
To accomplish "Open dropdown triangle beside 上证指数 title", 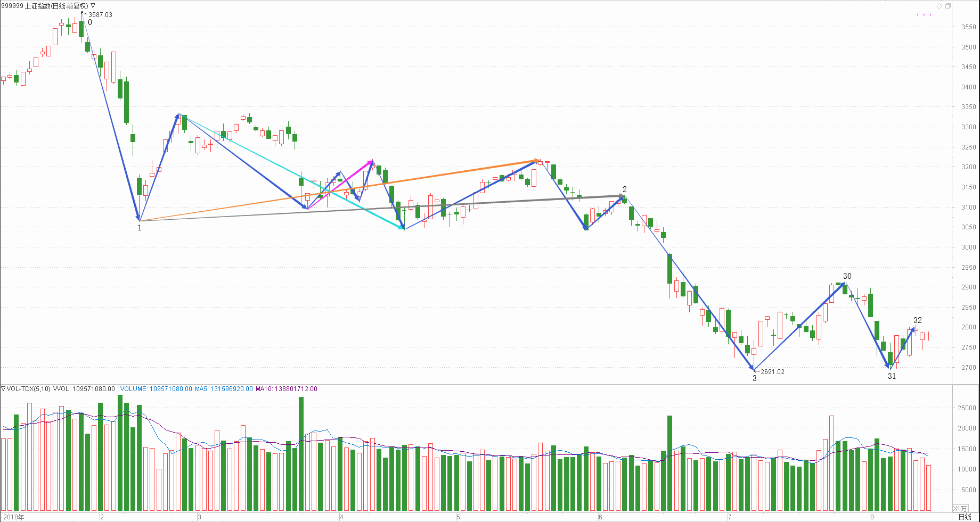I will pyautogui.click(x=93, y=6).
